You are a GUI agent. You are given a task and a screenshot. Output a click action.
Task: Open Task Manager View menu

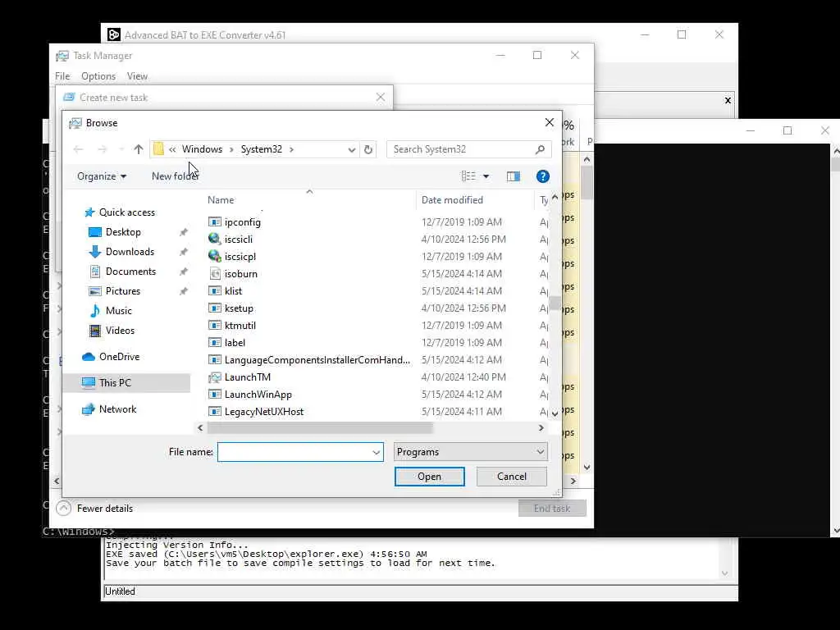pos(137,76)
